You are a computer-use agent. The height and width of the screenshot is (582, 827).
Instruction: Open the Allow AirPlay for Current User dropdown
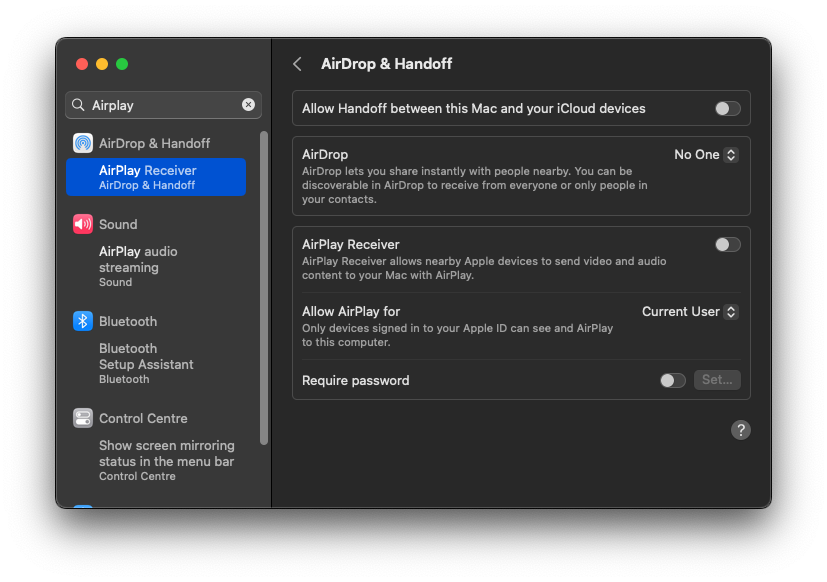pos(690,312)
